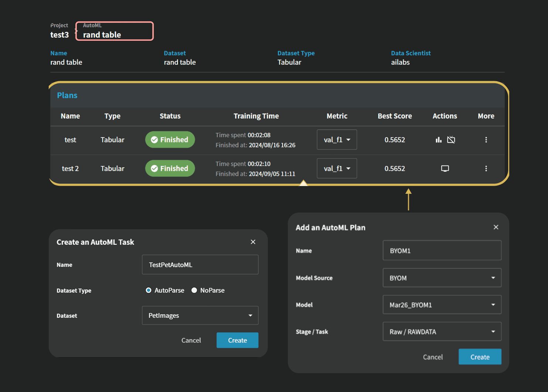Open the Mar26_BYOM1 model dropdown
The image size is (548, 392).
pyautogui.click(x=442, y=305)
